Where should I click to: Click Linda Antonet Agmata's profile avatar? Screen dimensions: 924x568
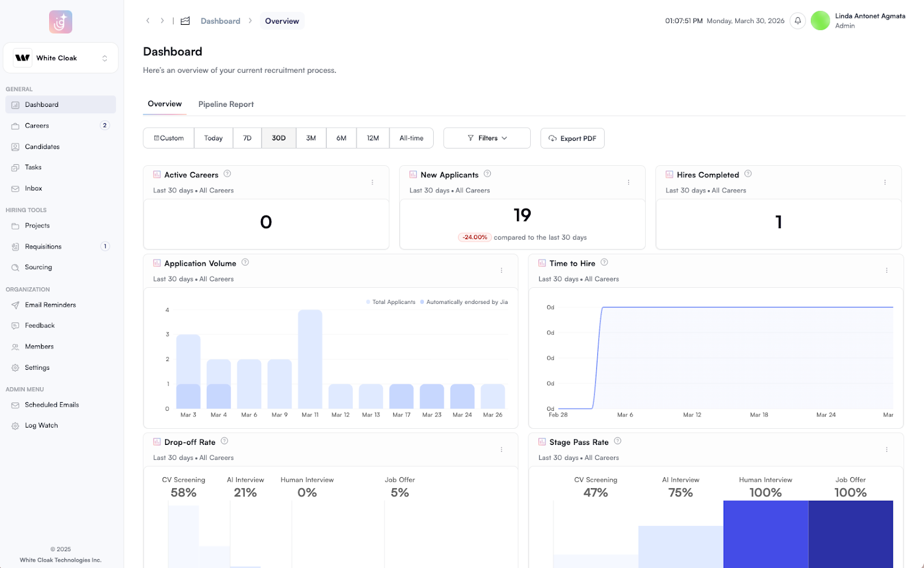coord(820,20)
